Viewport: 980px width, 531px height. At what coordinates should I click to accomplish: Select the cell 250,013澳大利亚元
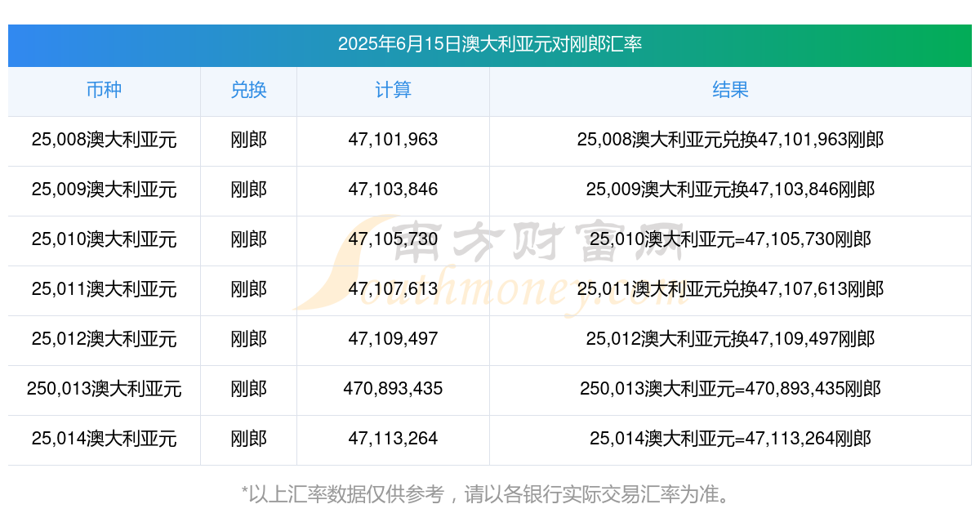pyautogui.click(x=104, y=389)
